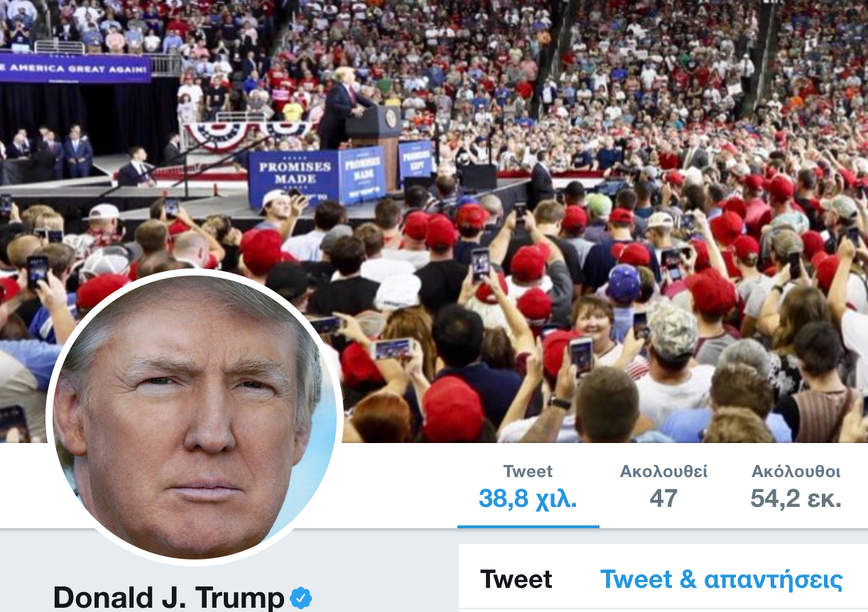Switch to the Tweet & απαντήσεις tab

722,579
